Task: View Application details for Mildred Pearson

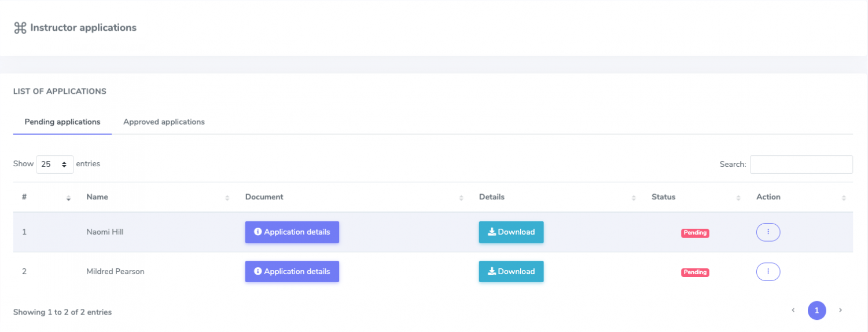Action: (x=292, y=272)
